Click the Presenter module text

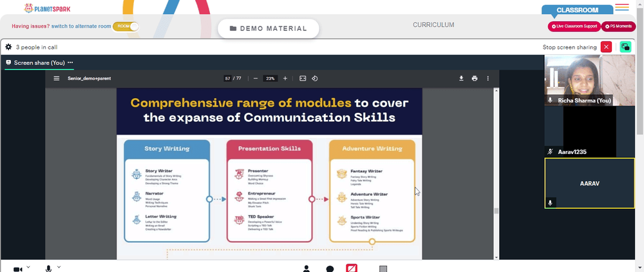(x=258, y=171)
